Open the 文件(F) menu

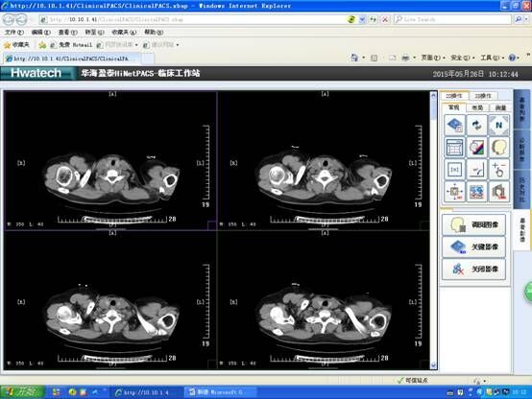tap(13, 33)
